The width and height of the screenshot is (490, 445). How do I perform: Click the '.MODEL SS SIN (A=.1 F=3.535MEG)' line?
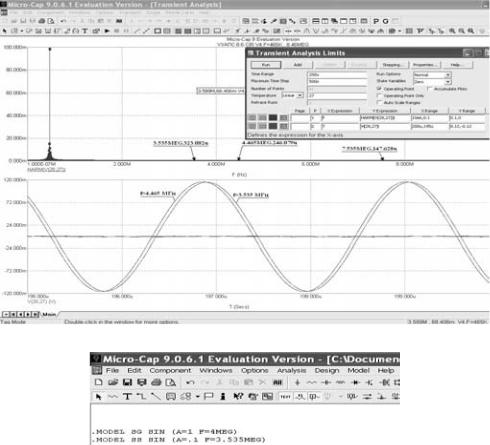click(x=179, y=440)
